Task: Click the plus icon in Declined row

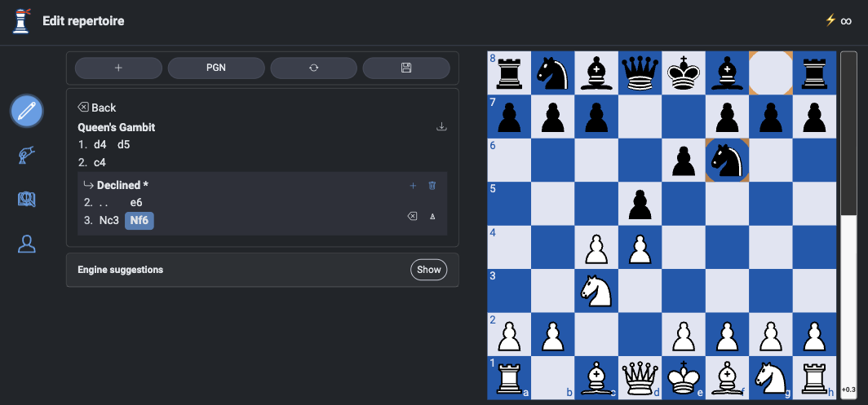Action: coord(413,186)
